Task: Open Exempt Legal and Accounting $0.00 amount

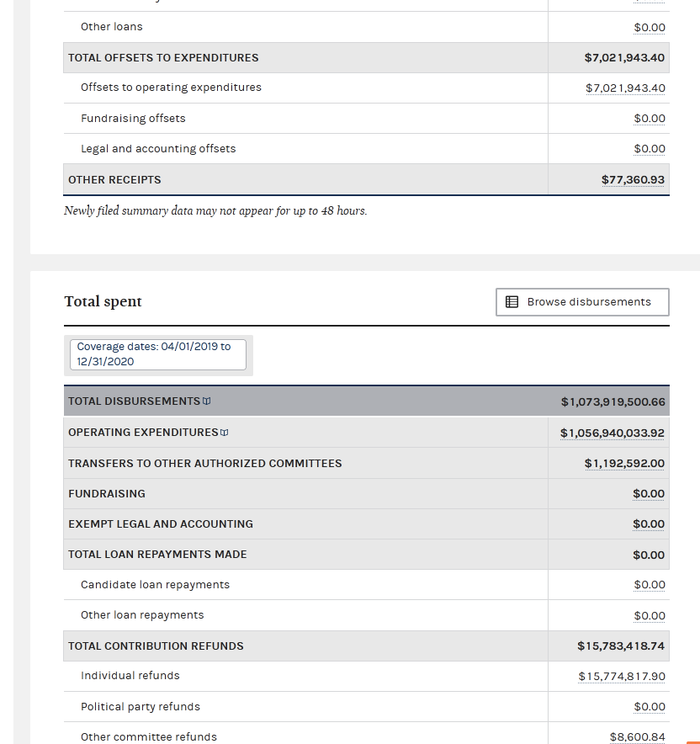Action: pos(649,524)
